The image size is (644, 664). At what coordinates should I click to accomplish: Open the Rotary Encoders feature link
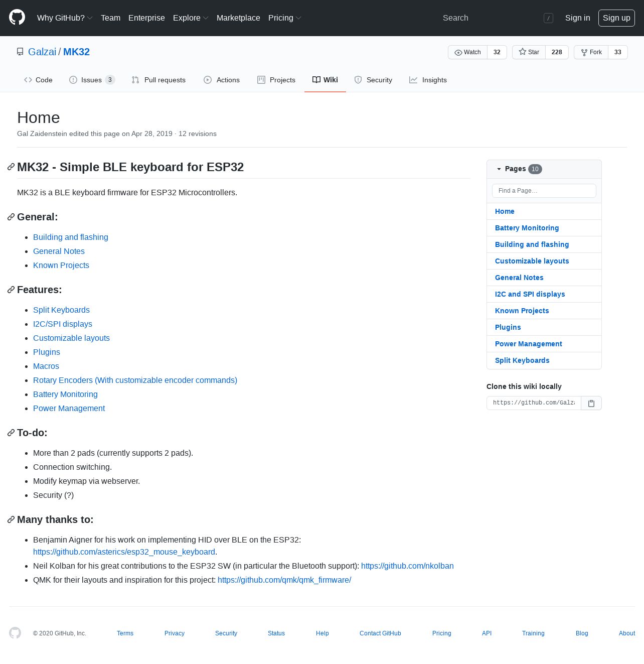[x=135, y=380]
